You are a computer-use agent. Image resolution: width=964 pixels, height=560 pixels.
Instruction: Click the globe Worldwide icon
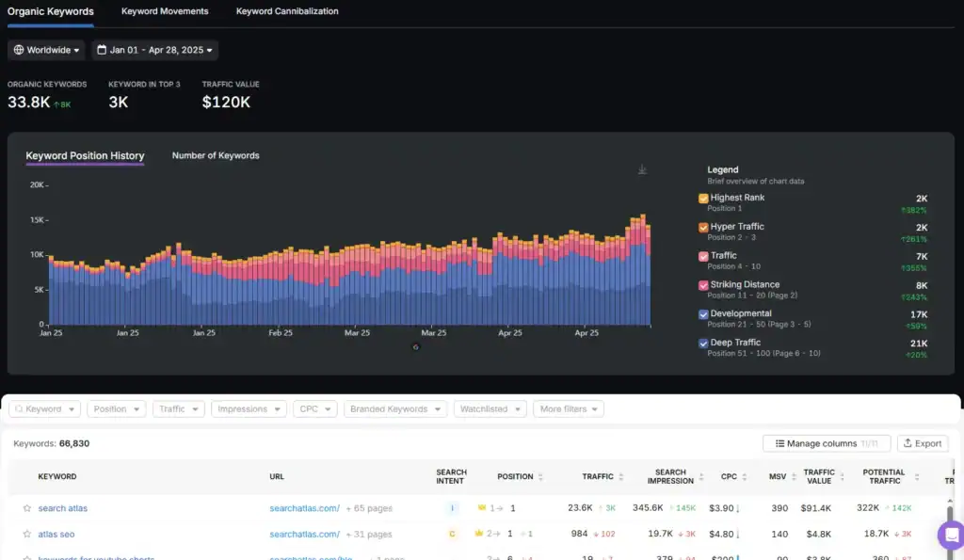point(20,50)
